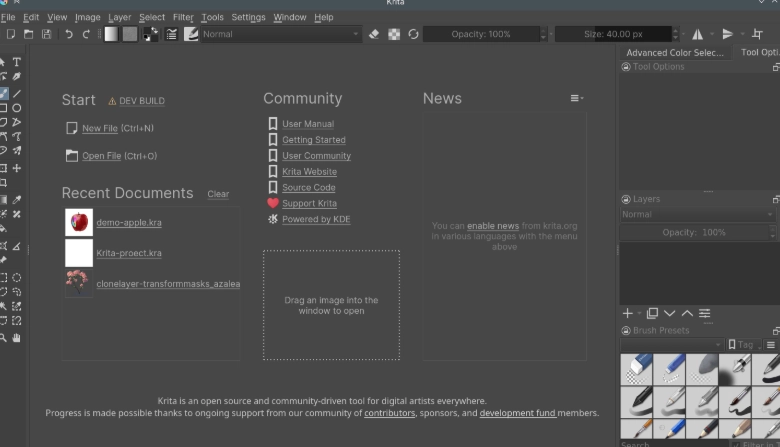Enable the 'Filter in Tag' checkbox
780x447 pixels.
point(734,443)
